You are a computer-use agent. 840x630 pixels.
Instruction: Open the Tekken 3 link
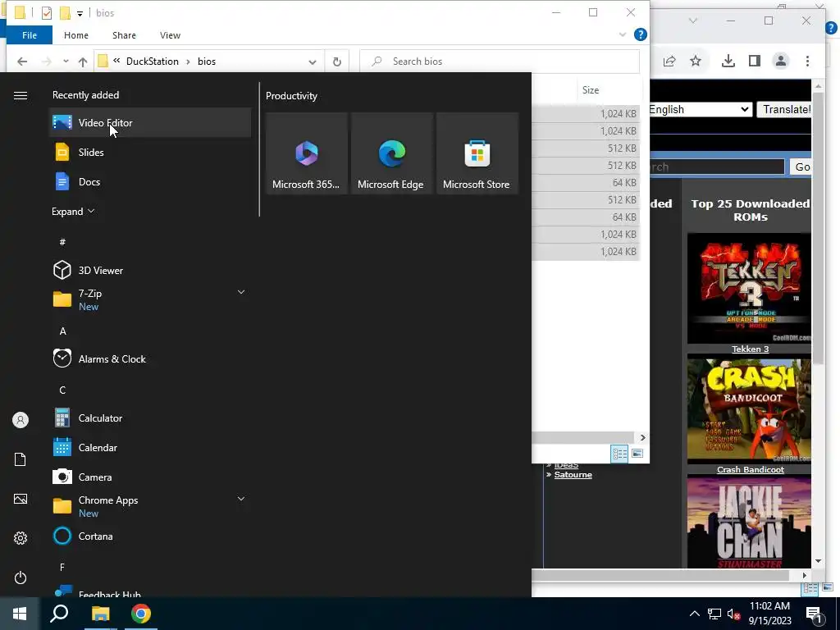(x=750, y=349)
